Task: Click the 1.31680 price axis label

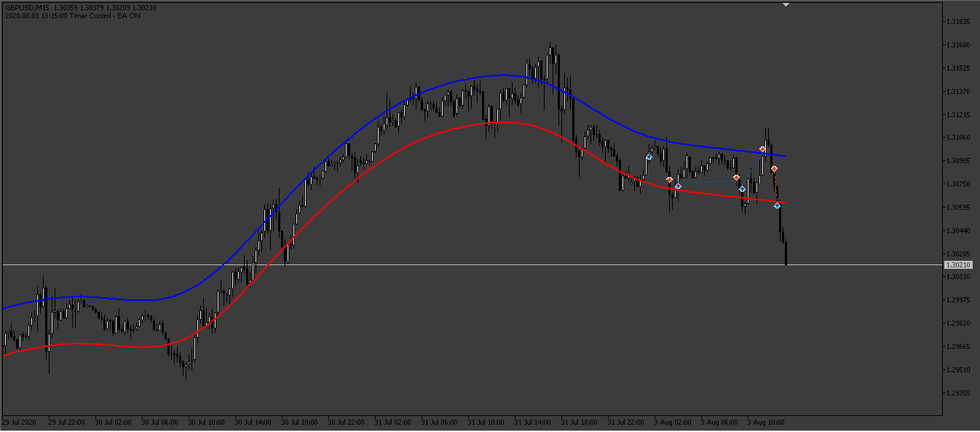Action: tap(959, 45)
